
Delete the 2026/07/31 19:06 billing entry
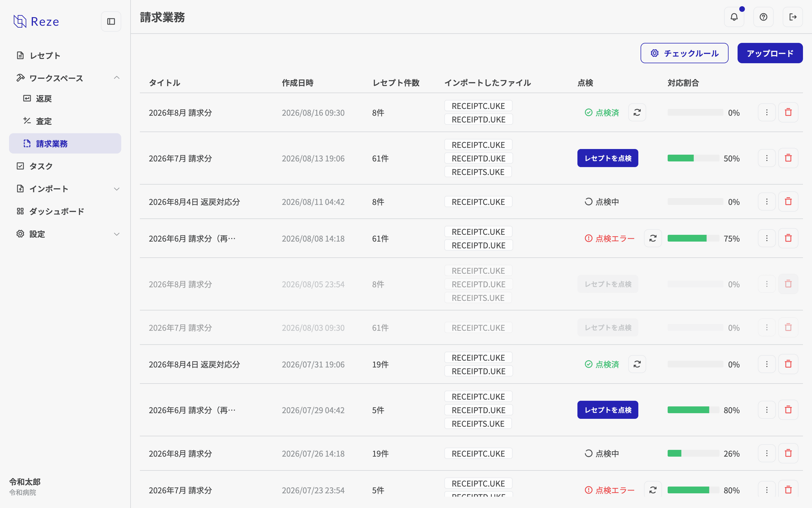click(x=788, y=364)
